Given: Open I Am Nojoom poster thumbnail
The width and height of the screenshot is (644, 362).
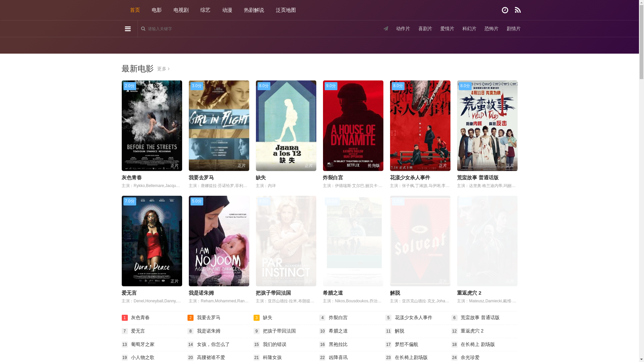Looking at the screenshot, I should [219, 241].
